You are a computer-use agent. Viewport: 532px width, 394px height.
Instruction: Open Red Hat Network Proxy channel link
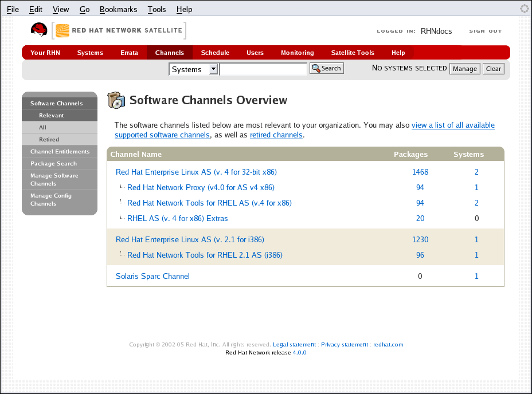coord(201,187)
